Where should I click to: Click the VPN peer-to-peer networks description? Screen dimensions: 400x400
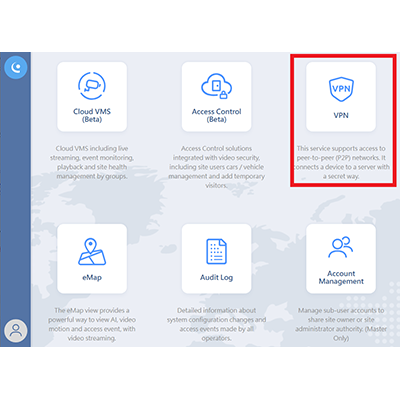(x=341, y=162)
